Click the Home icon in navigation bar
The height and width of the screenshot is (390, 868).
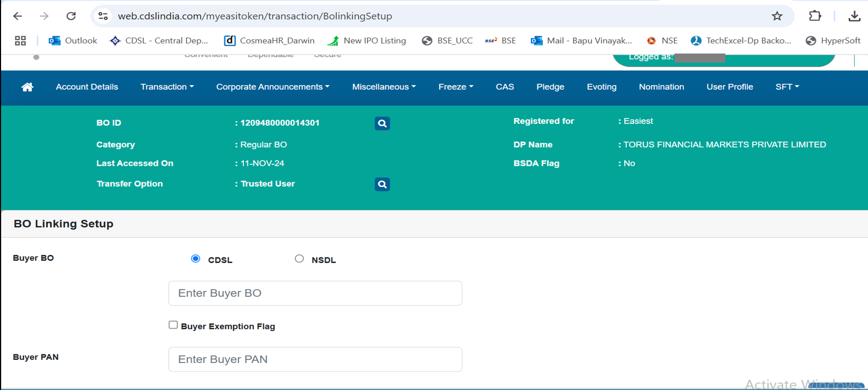pos(28,87)
